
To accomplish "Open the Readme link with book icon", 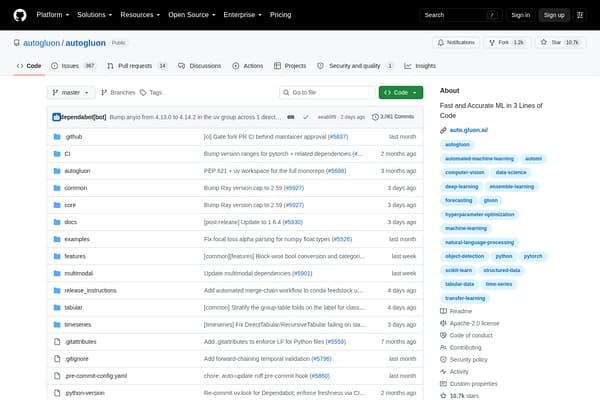I will [x=456, y=311].
